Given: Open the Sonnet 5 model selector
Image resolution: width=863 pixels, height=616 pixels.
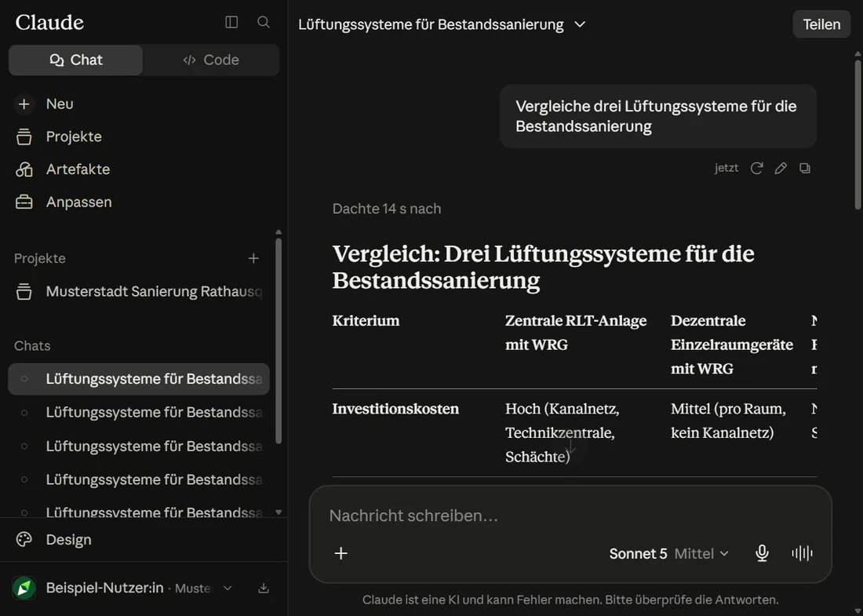Looking at the screenshot, I should [668, 553].
